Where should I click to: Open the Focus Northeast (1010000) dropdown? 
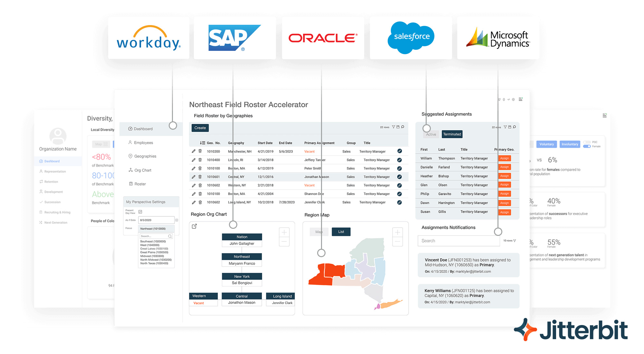coord(156,228)
